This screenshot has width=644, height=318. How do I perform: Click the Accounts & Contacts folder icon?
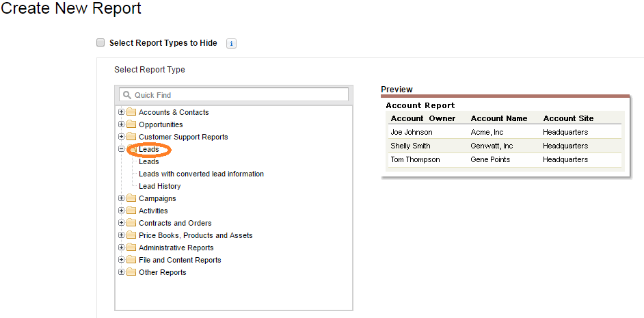[x=131, y=112]
